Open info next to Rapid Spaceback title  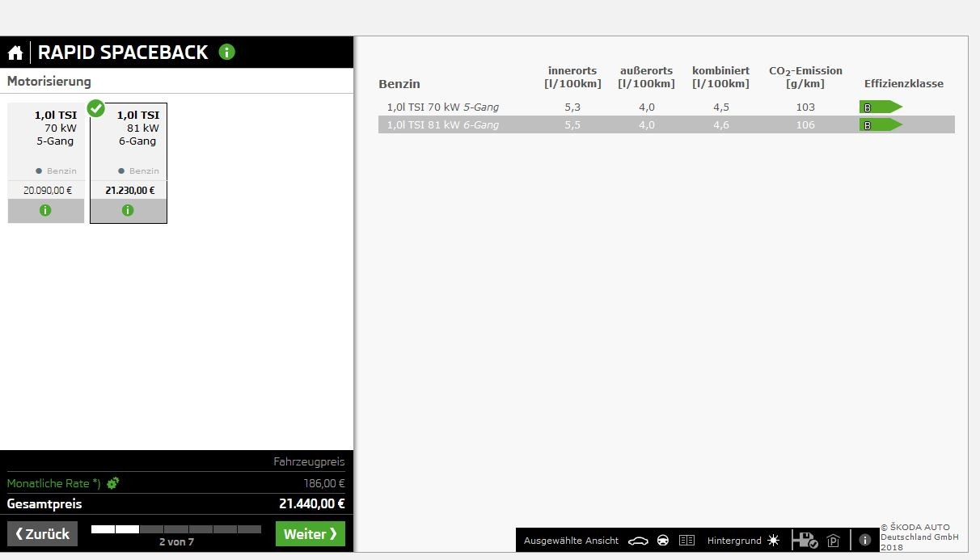tap(226, 53)
